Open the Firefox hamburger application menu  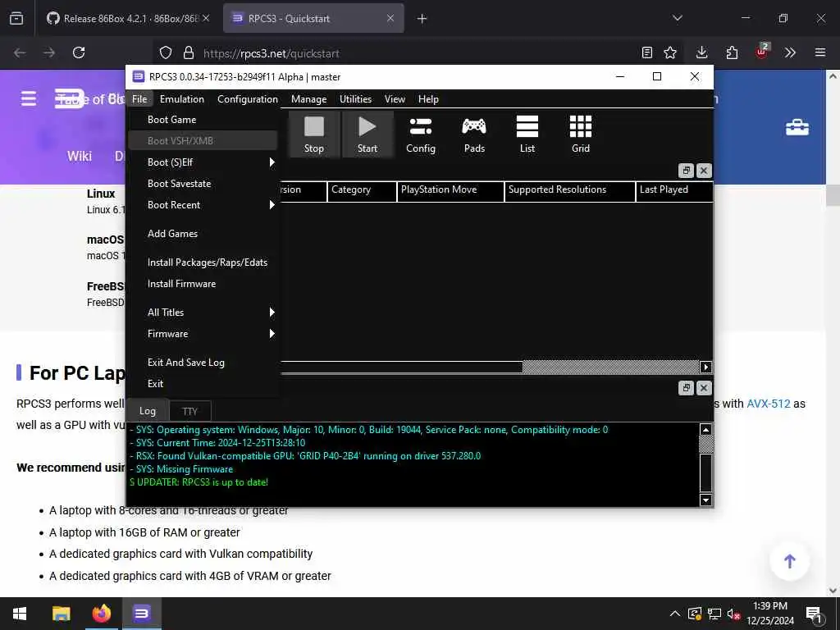click(820, 52)
